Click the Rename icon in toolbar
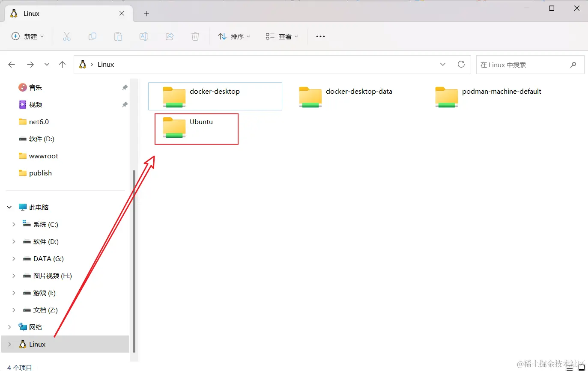The height and width of the screenshot is (371, 588). [x=144, y=37]
